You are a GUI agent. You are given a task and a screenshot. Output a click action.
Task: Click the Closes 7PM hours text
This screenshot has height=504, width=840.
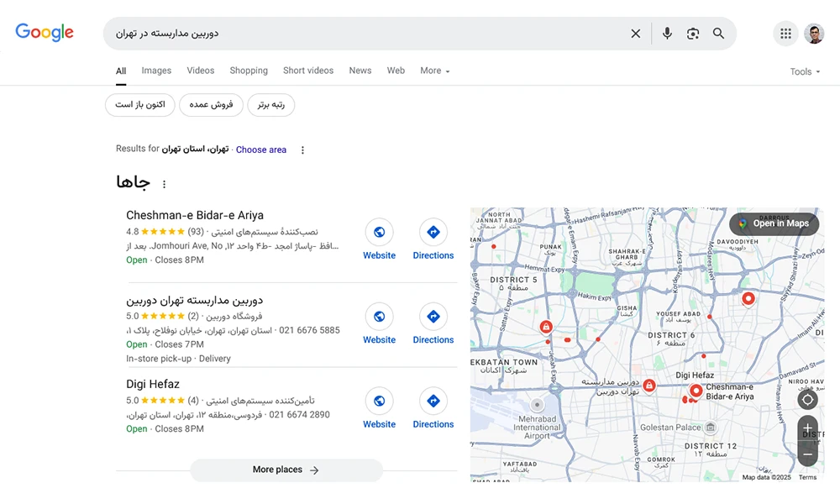coord(180,344)
